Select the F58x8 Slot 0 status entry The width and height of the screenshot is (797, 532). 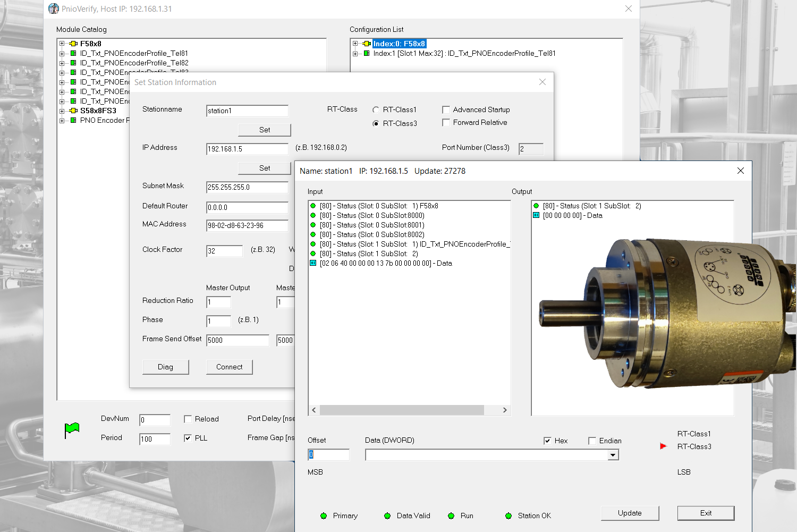(x=378, y=206)
